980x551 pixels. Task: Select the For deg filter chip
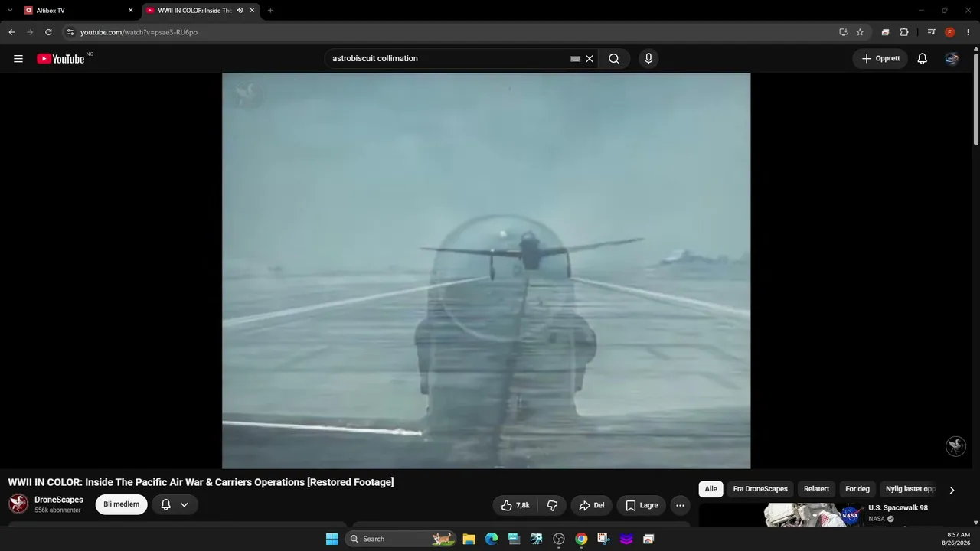pos(857,489)
